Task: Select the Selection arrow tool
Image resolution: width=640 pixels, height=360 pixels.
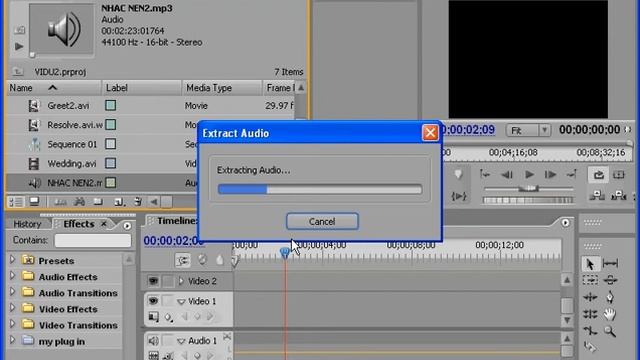Action: pyautogui.click(x=590, y=264)
